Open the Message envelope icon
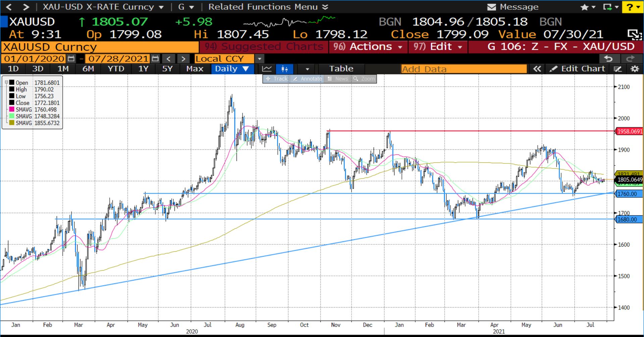The image size is (644, 337). coord(491,7)
